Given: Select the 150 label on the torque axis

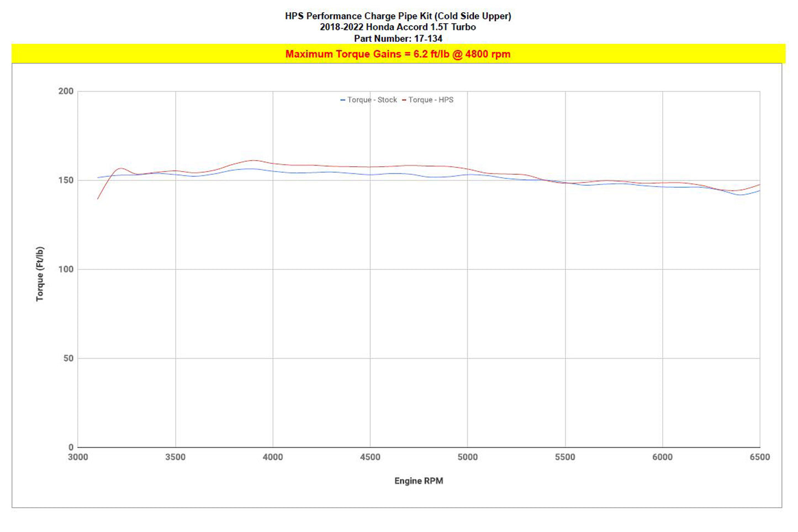Looking at the screenshot, I should 66,180.
